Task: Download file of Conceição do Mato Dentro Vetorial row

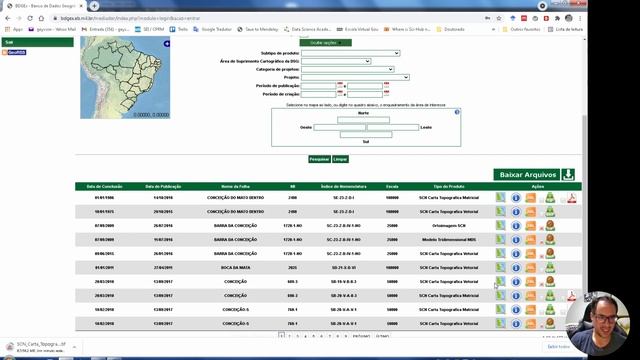Action: click(x=550, y=211)
